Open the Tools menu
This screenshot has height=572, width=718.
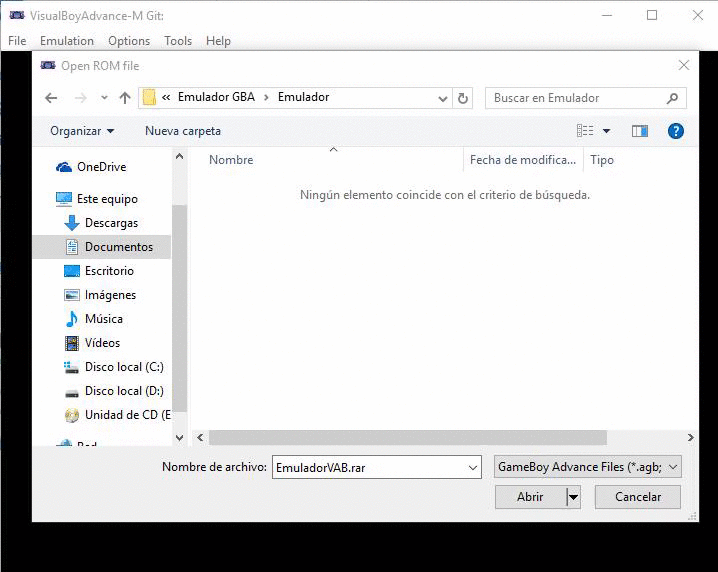click(x=178, y=41)
